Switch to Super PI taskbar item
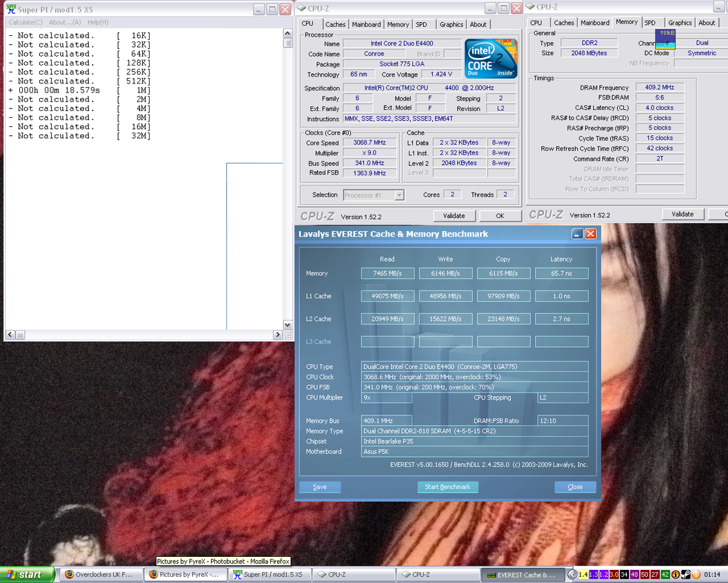The height and width of the screenshot is (583, 728). (269, 575)
